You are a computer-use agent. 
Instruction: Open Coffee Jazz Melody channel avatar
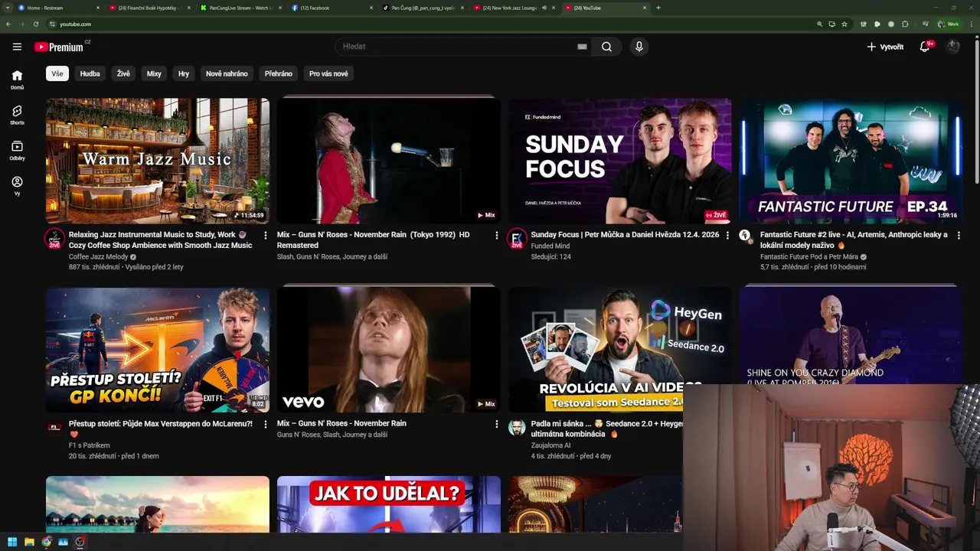click(54, 239)
